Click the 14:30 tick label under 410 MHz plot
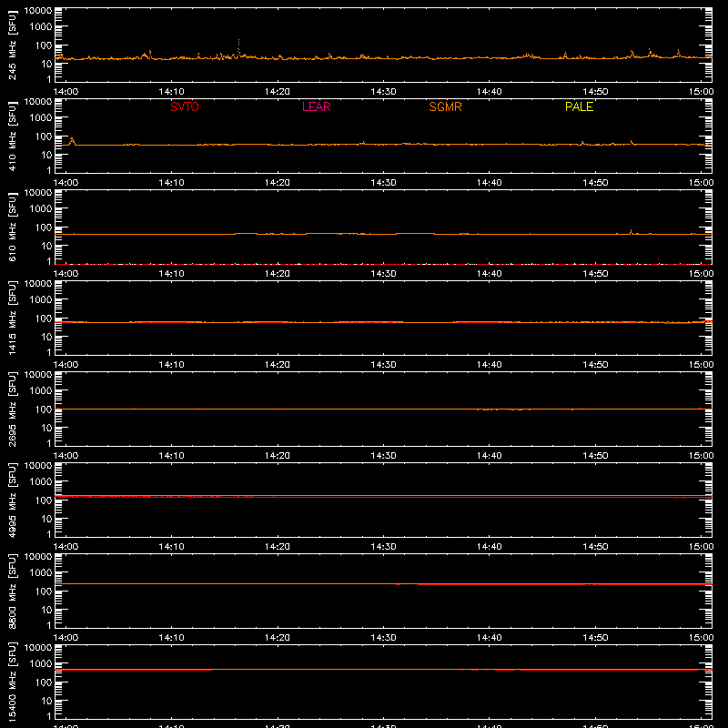 [x=383, y=183]
